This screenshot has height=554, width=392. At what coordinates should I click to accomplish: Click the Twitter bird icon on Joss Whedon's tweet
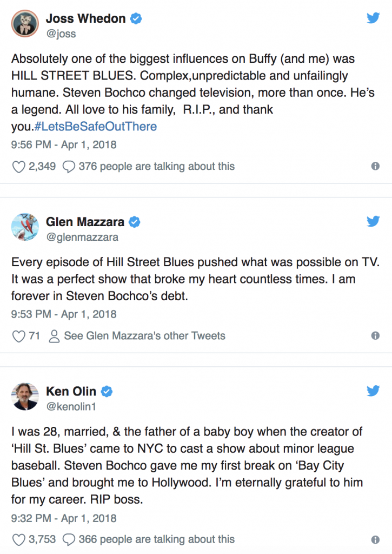pos(373,17)
